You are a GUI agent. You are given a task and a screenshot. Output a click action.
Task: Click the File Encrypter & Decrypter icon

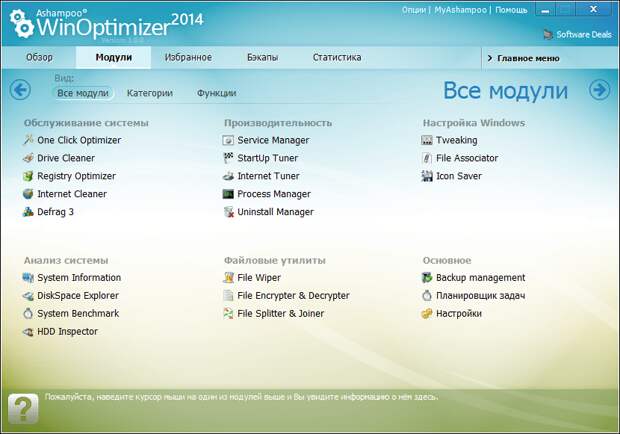228,296
